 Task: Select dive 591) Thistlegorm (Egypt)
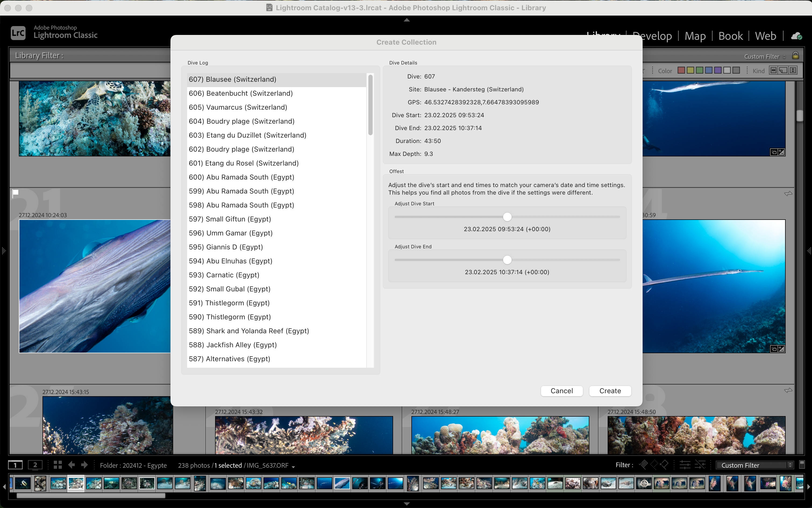276,303
